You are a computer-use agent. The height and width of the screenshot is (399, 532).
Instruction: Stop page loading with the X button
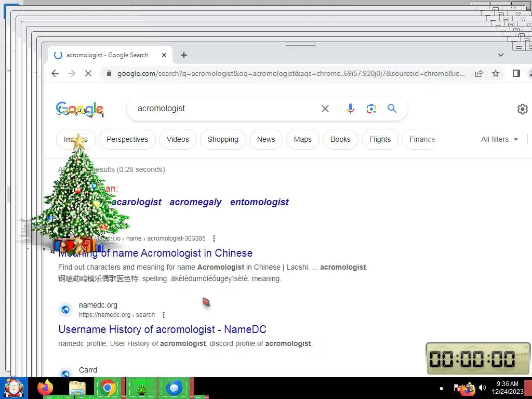point(88,73)
